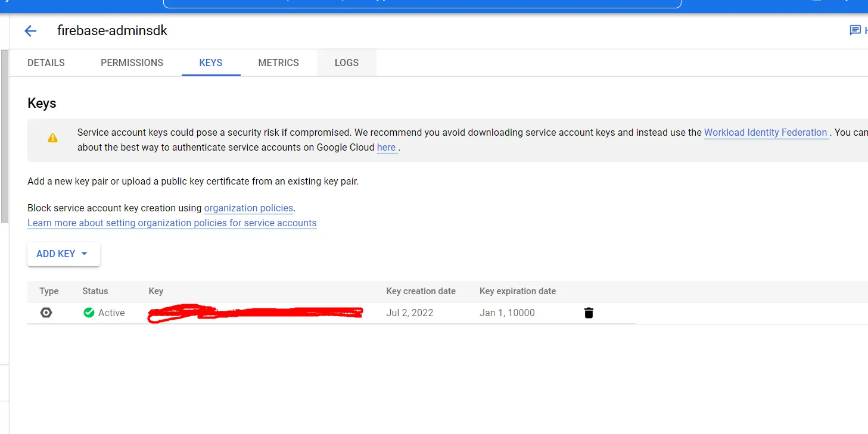Open the ADD KEY dropdown
The height and width of the screenshot is (434, 868).
63,254
